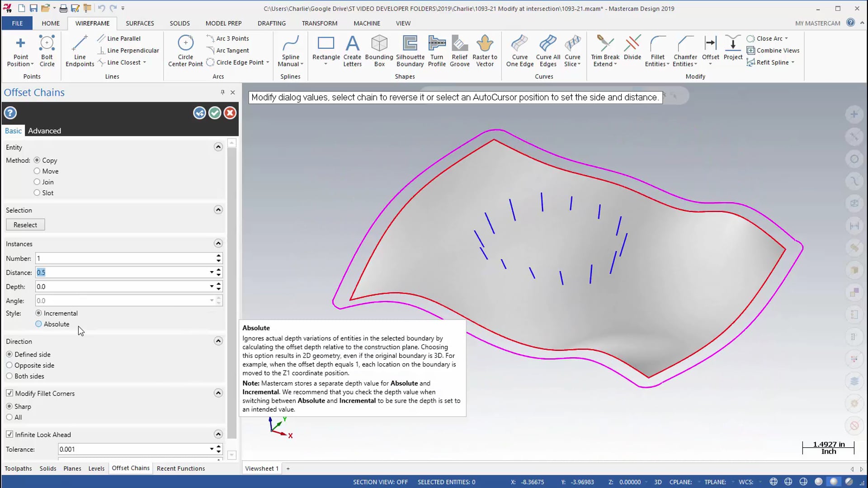868x488 pixels.
Task: Toggle the Absolute style radio button
Action: click(38, 324)
